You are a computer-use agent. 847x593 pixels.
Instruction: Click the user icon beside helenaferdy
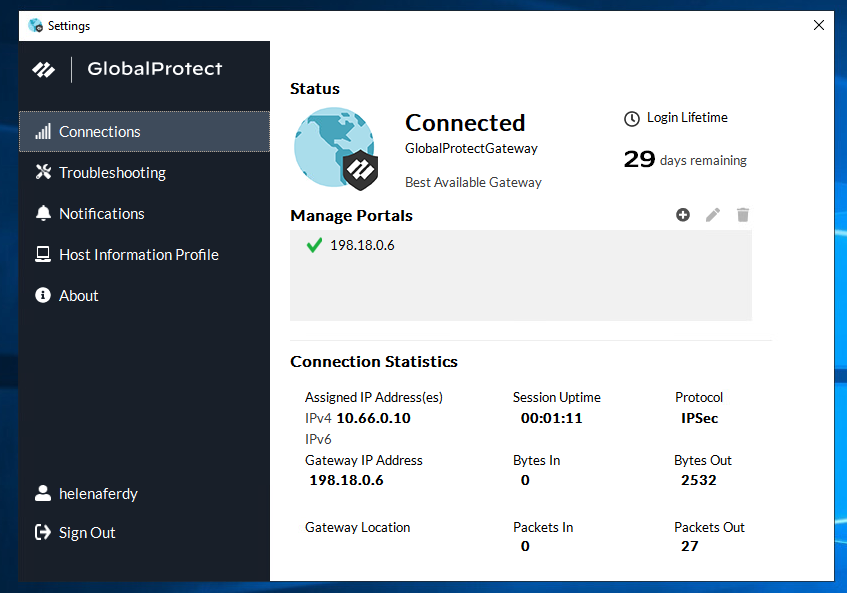click(x=43, y=493)
